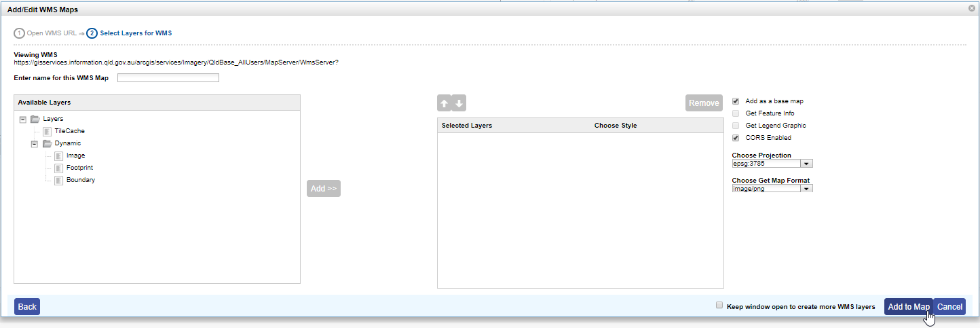Screen dimensions: 980x328
Task: Uncheck Add as a base map
Action: [736, 101]
